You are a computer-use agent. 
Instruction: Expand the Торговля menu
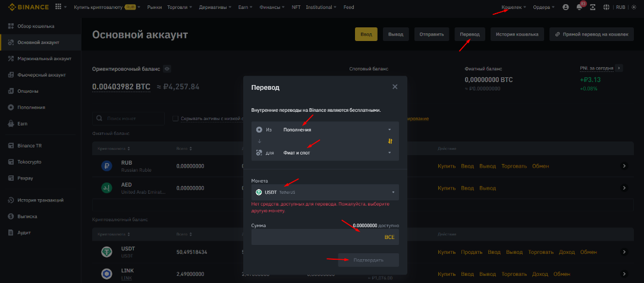(x=180, y=7)
